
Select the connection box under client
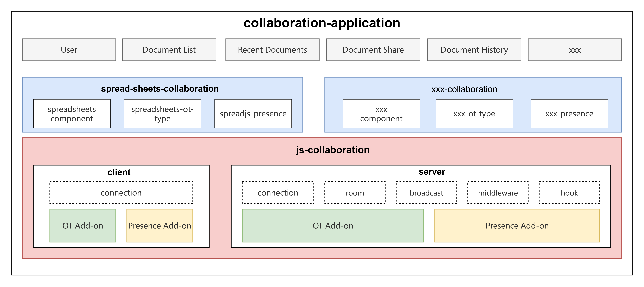tap(121, 193)
